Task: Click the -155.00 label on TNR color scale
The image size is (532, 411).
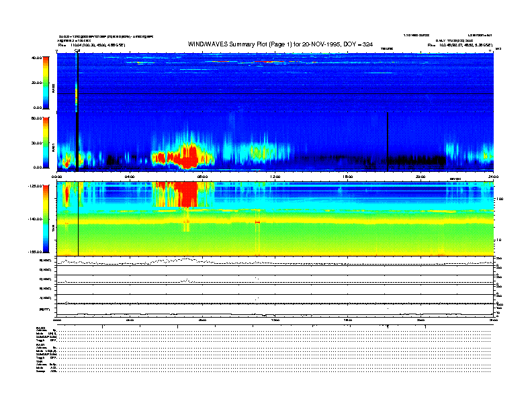Action: coord(35,252)
